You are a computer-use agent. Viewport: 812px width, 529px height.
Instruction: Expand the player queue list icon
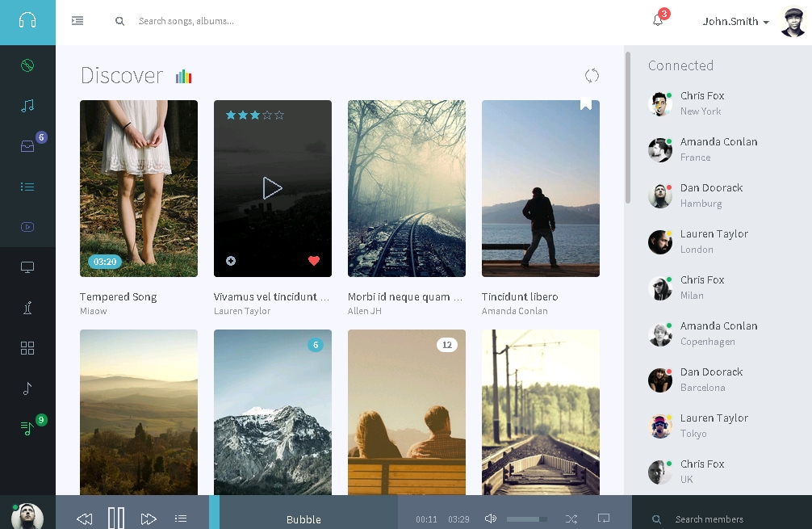181,519
